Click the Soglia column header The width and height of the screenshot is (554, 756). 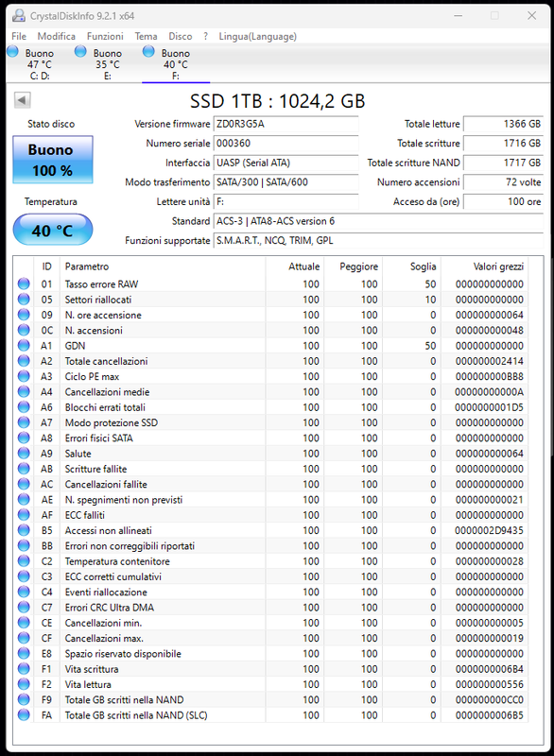pyautogui.click(x=412, y=266)
